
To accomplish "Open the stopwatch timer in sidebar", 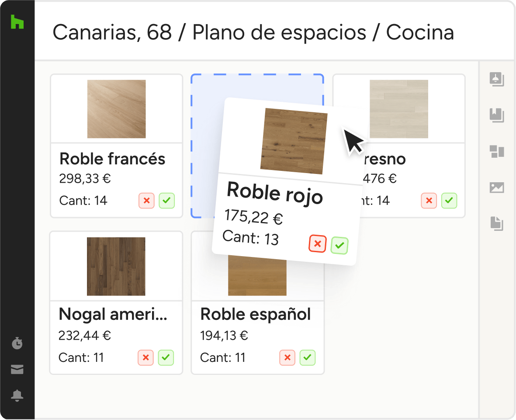I will (17, 344).
